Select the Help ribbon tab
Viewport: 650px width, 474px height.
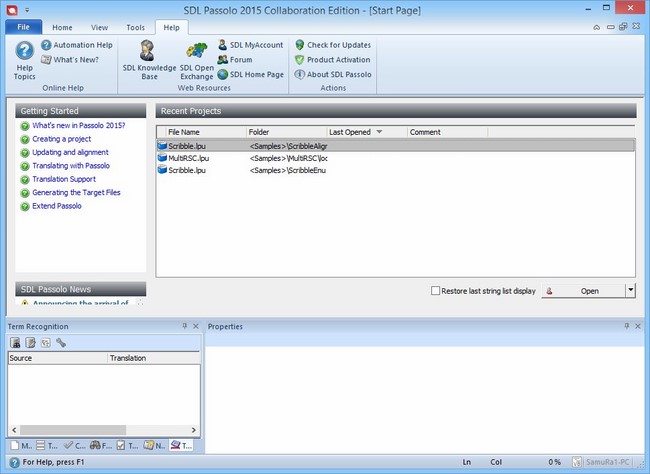tap(171, 27)
